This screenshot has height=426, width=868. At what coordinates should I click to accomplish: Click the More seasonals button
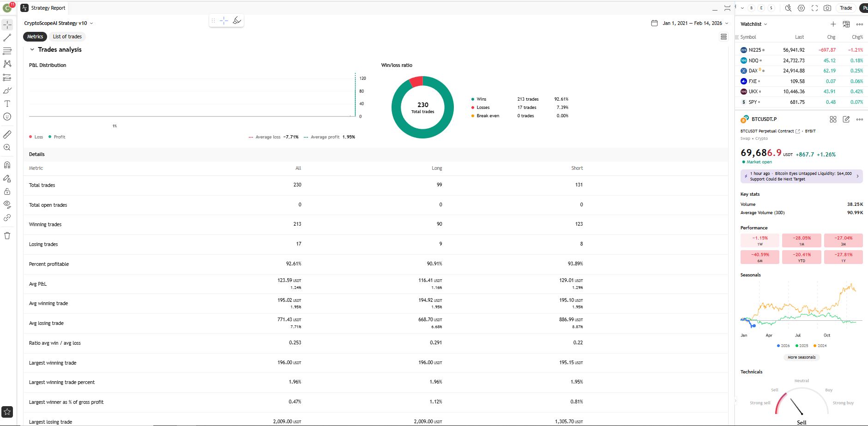tap(802, 357)
